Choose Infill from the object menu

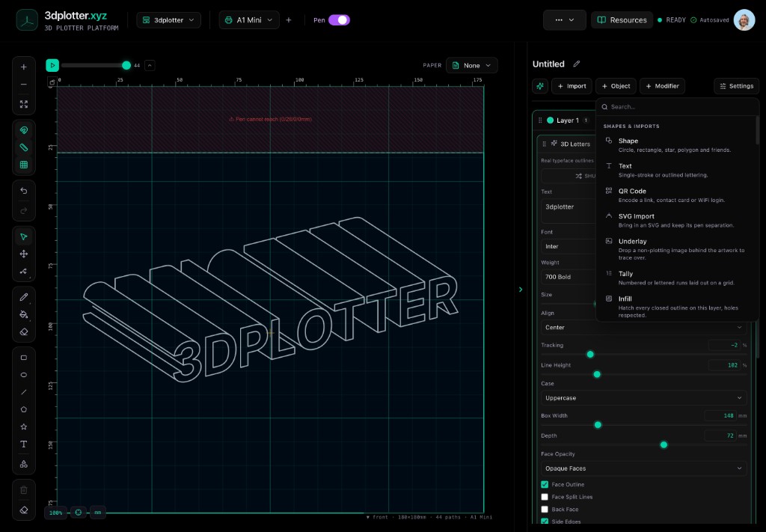coord(676,307)
